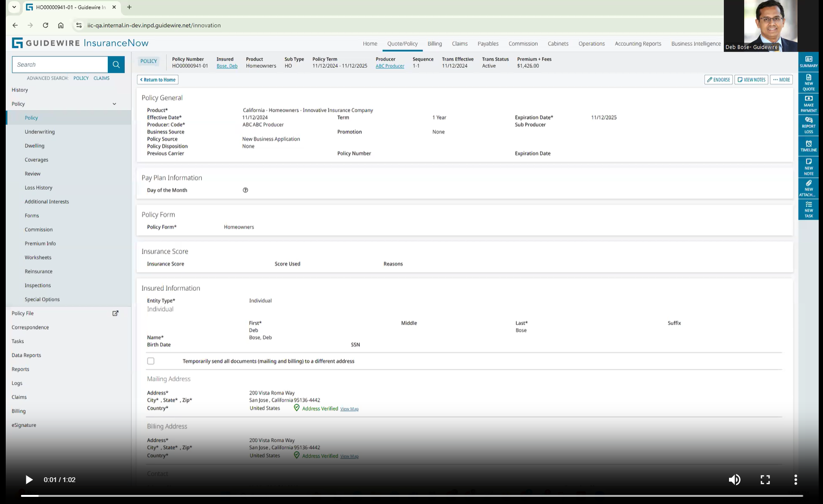Open Premium Info in sidebar
The image size is (823, 504).
pyautogui.click(x=40, y=244)
